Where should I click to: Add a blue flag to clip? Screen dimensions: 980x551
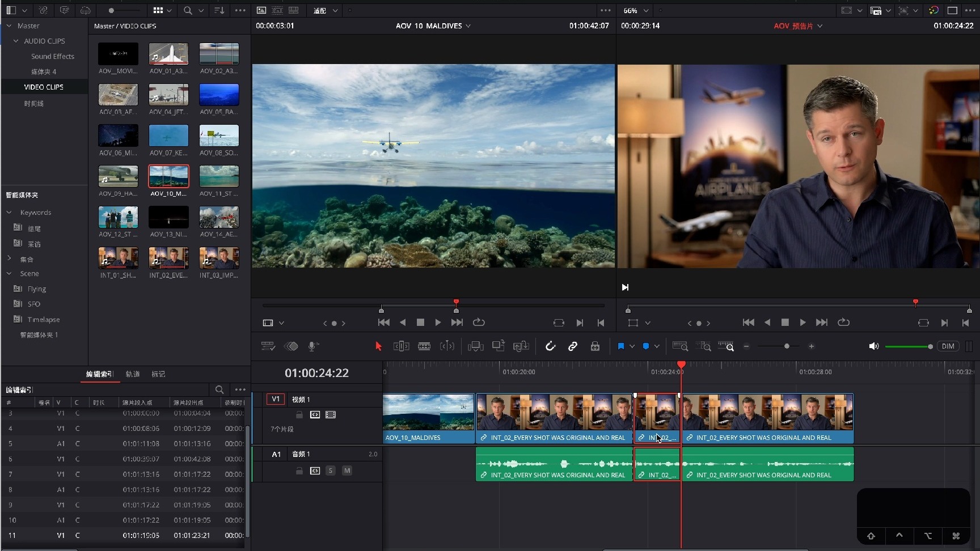(620, 346)
